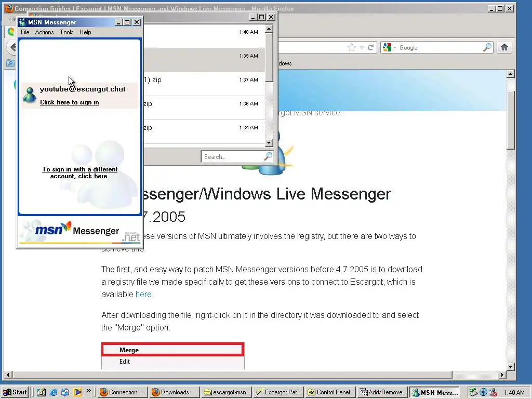Click the first green system tray icon
Screen dimensions: 532x399
tap(473, 393)
